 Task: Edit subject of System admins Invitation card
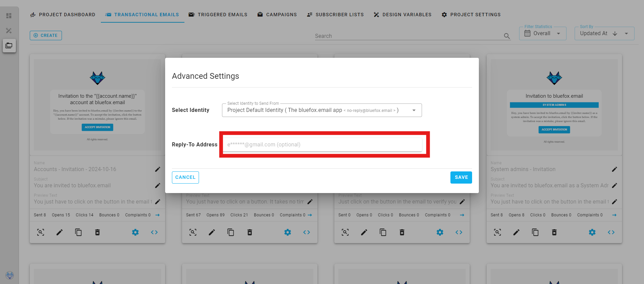tap(615, 185)
